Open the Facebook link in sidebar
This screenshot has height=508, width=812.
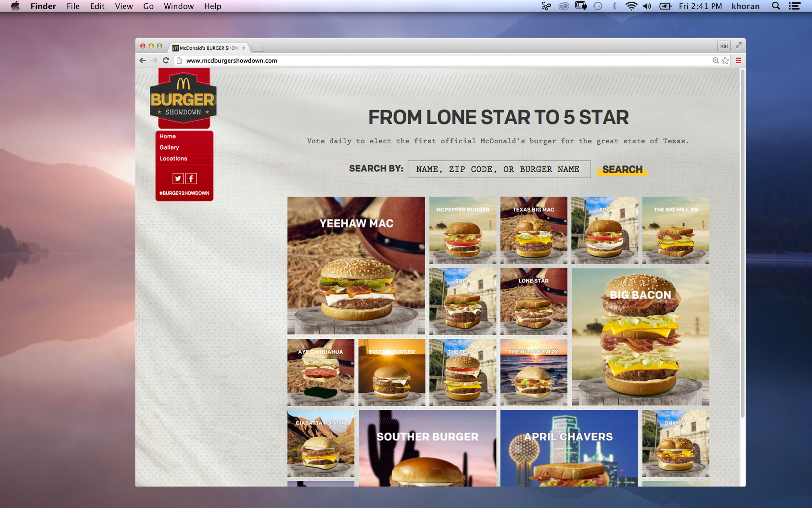(x=191, y=178)
